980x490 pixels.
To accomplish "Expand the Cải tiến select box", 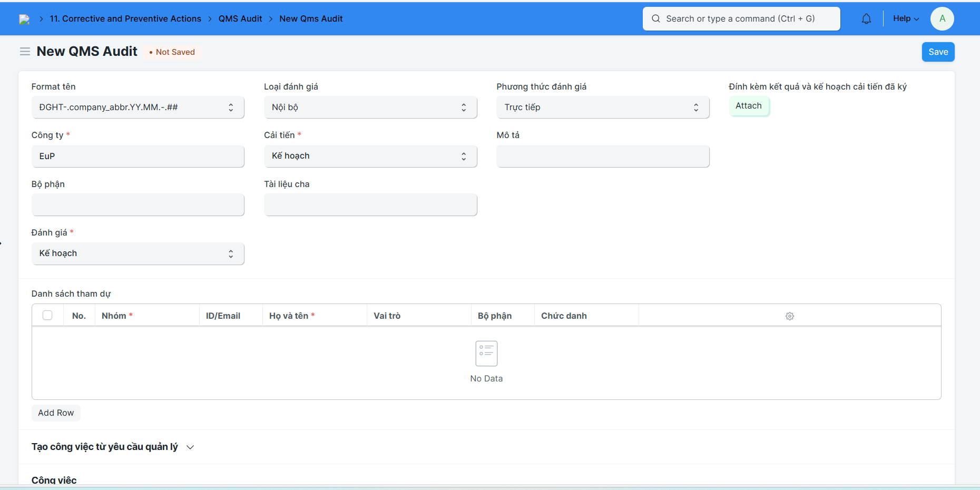I will [370, 156].
